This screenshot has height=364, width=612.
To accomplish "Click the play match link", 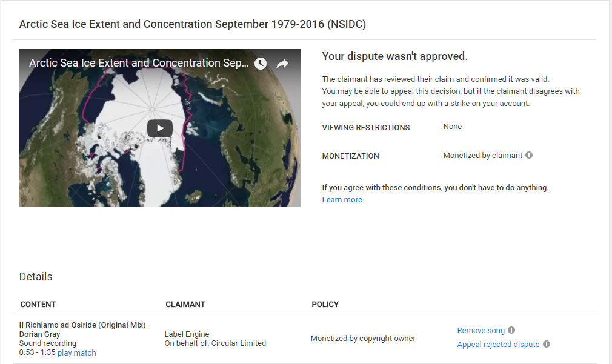I will (x=76, y=352).
